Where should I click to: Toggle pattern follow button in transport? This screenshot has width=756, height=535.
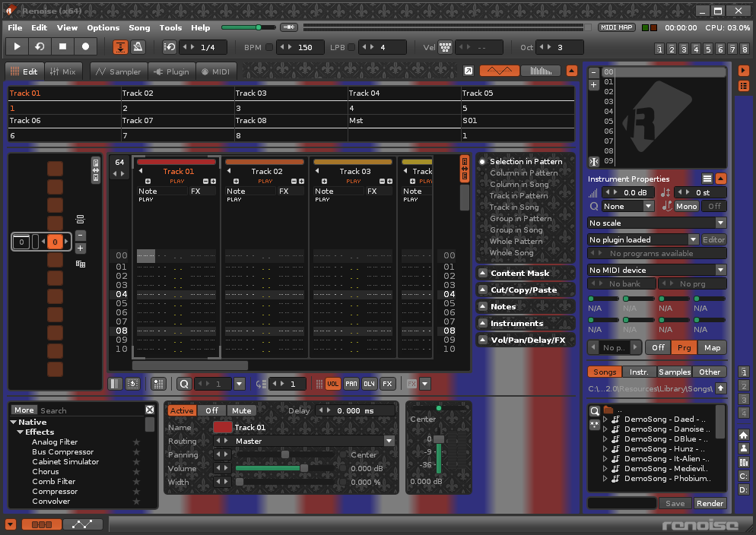120,46
